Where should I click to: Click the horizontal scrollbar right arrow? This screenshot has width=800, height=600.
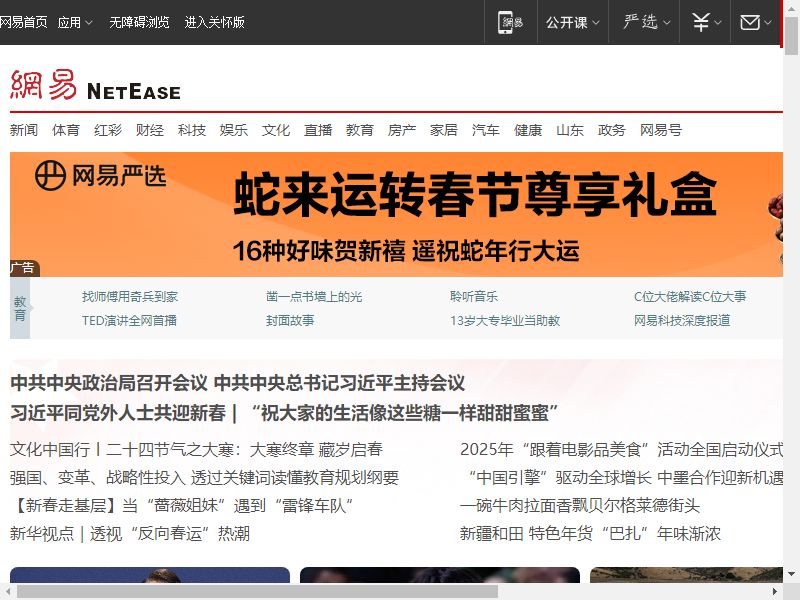click(775, 591)
